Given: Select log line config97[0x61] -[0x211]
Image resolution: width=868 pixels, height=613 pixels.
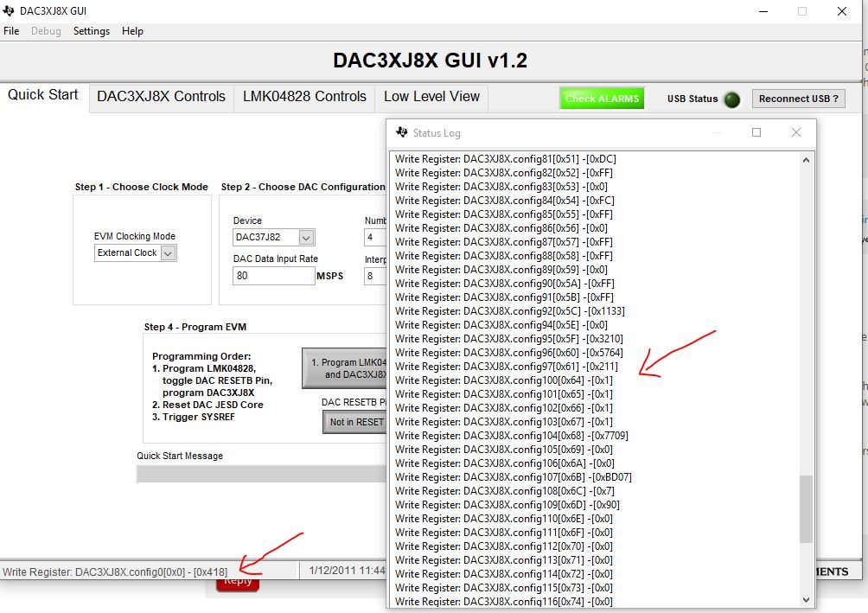Looking at the screenshot, I should (507, 367).
